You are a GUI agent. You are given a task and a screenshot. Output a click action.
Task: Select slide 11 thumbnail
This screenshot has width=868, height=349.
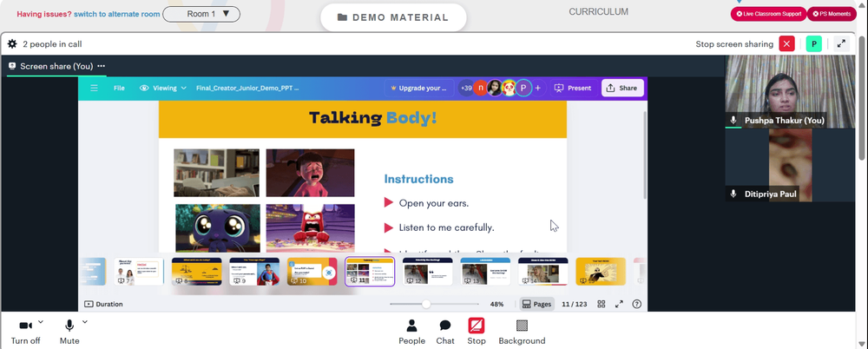pos(370,272)
